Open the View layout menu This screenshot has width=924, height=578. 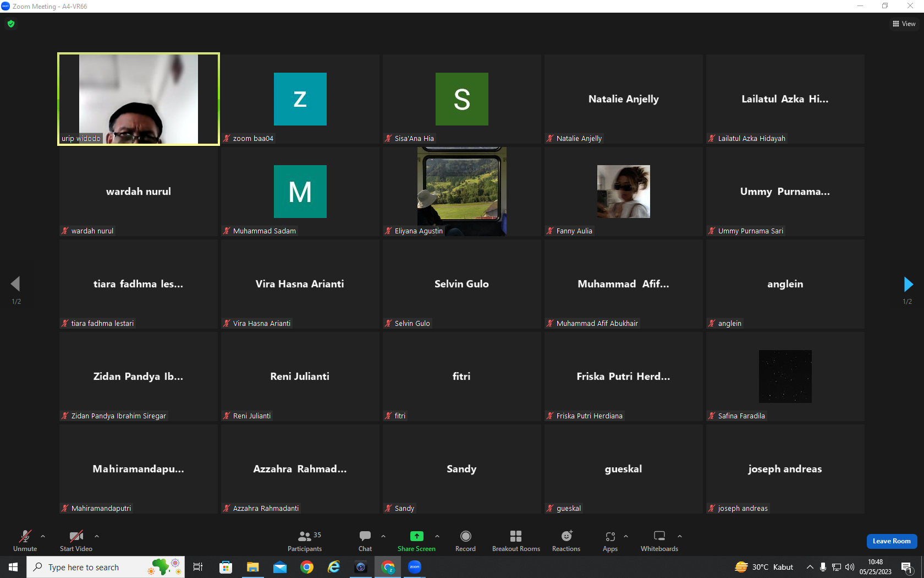(x=904, y=24)
